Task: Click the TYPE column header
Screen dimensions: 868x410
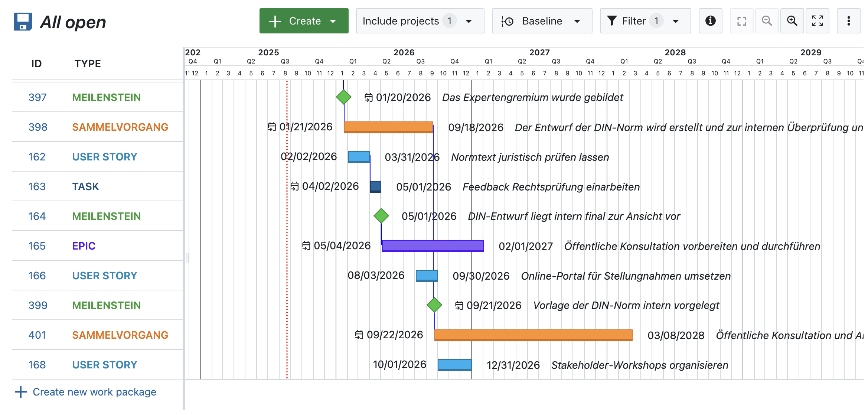Action: [88, 63]
